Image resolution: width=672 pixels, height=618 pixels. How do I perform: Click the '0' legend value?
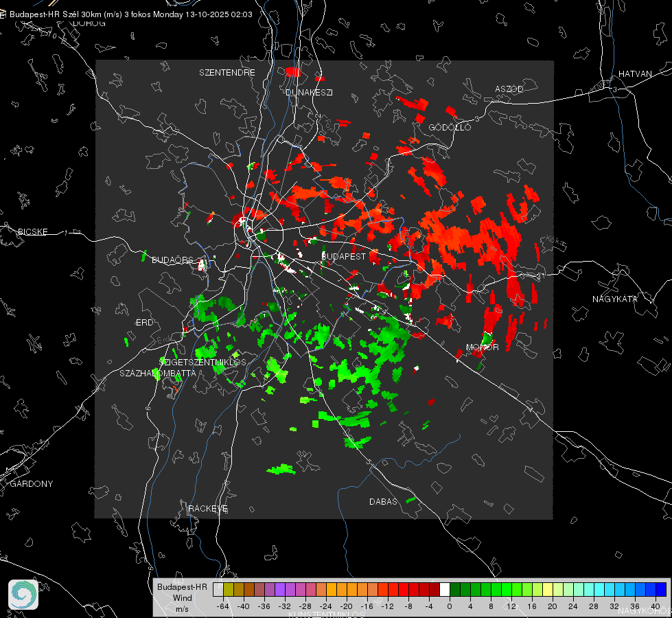449,606
